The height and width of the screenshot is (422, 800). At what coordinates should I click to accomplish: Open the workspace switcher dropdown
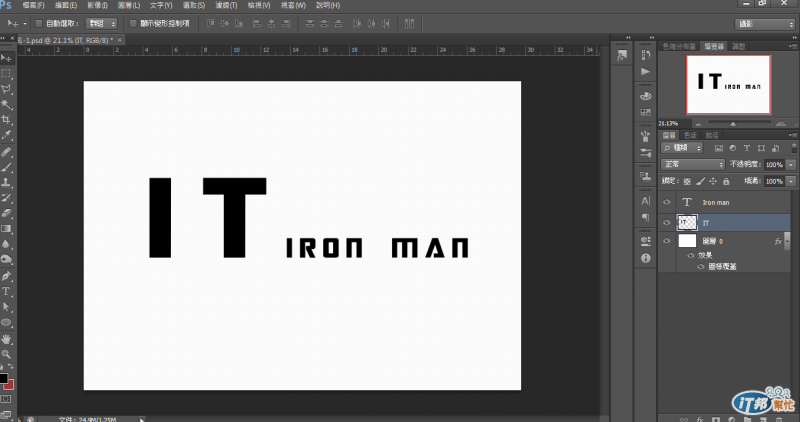click(765, 24)
